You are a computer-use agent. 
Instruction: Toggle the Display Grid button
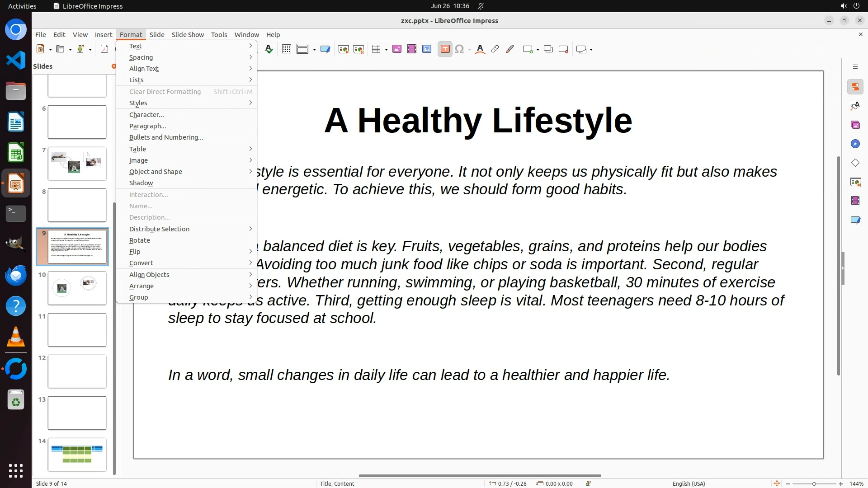click(x=286, y=49)
